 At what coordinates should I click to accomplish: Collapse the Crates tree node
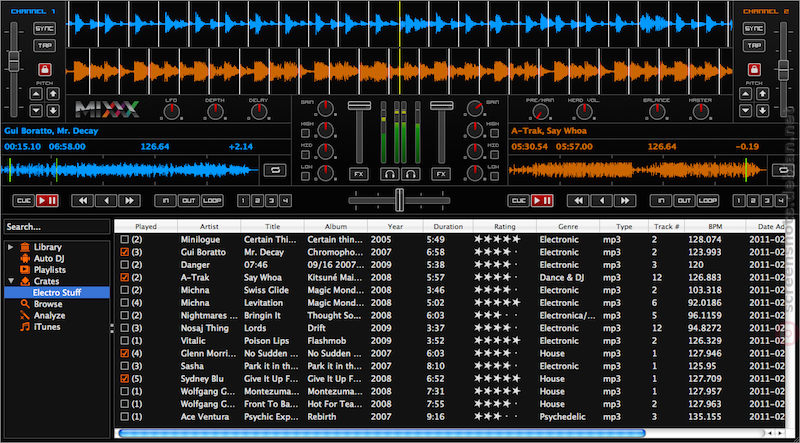click(11, 281)
